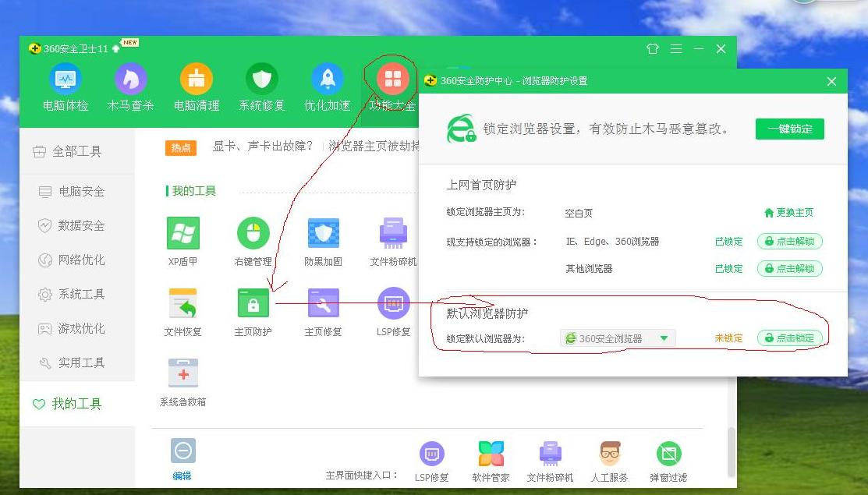Image resolution: width=868 pixels, height=495 pixels.
Task: Open 弹窗过滤 shortcut in bottom bar
Action: pyautogui.click(x=668, y=461)
